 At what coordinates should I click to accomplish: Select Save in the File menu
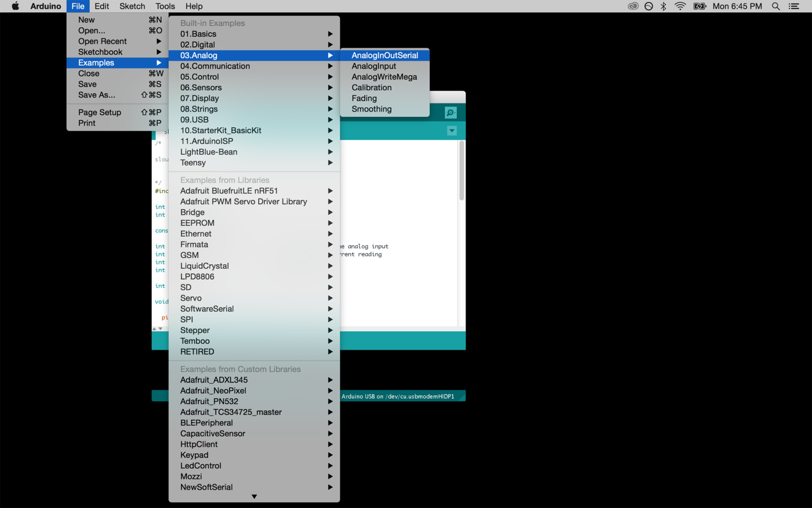(x=118, y=84)
